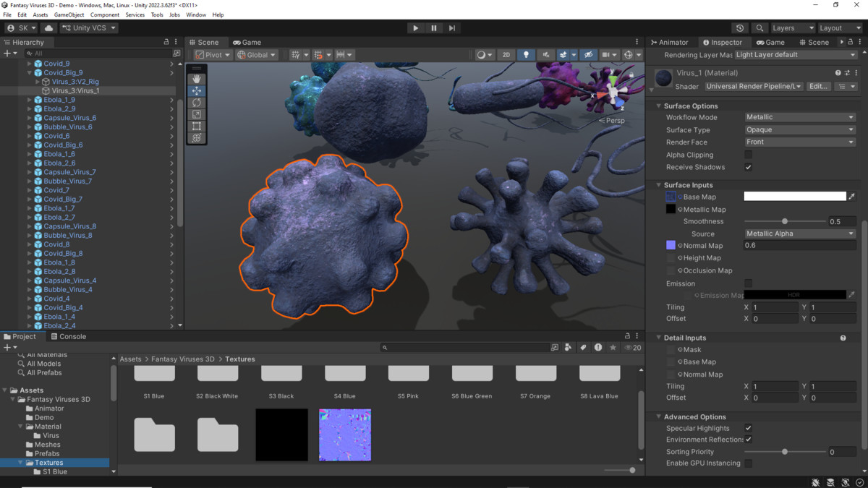Select the Rect Transform tool
Screen dimensions: 868x488
click(196, 126)
